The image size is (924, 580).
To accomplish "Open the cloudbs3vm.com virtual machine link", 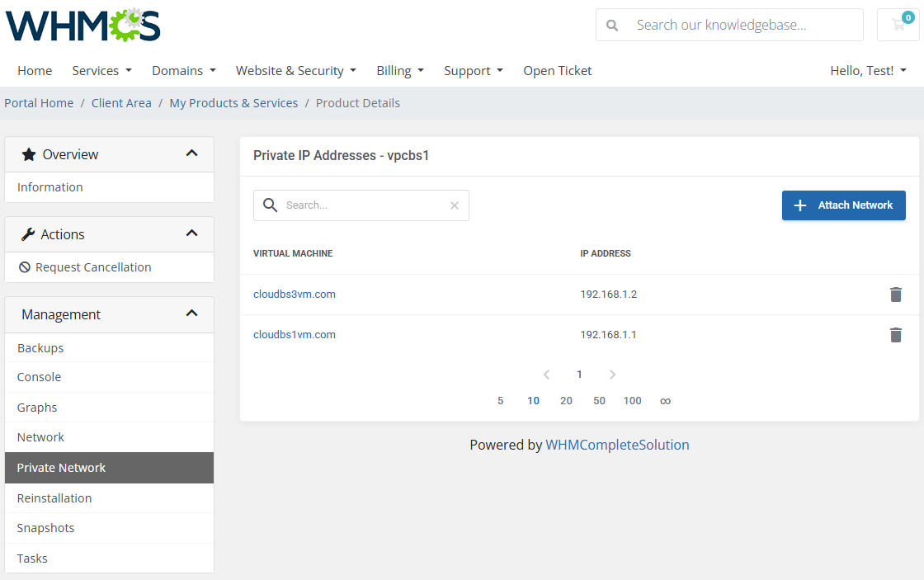I will tap(295, 295).
